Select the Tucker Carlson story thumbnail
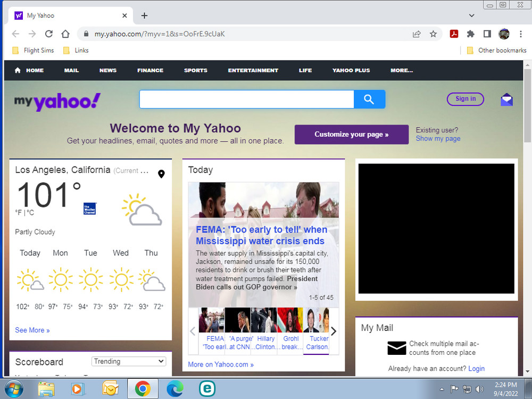 point(317,331)
